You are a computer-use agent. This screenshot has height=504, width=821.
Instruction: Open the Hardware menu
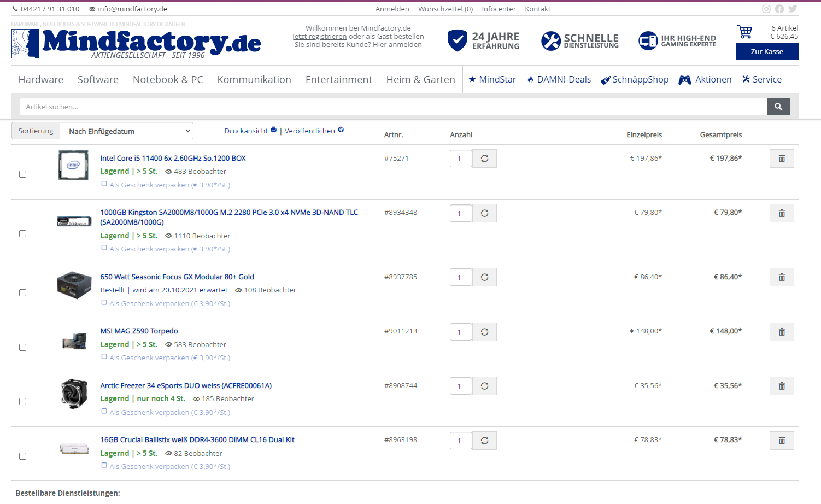click(x=41, y=79)
